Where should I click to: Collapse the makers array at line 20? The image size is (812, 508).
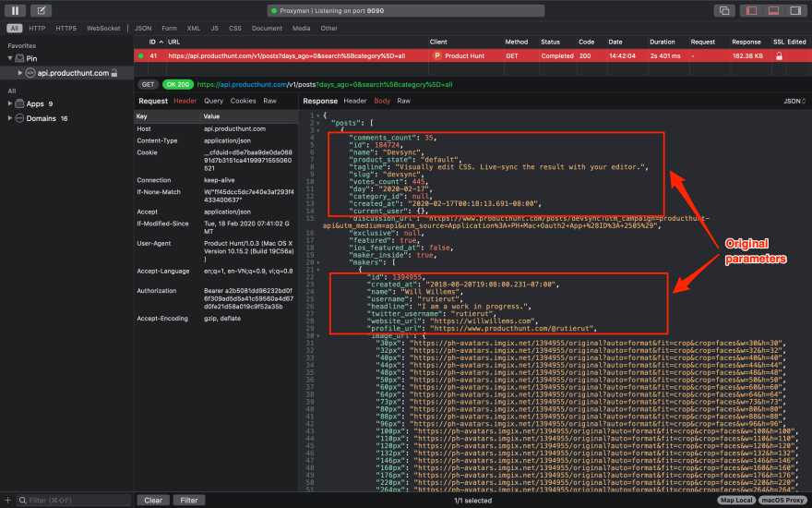(318, 262)
